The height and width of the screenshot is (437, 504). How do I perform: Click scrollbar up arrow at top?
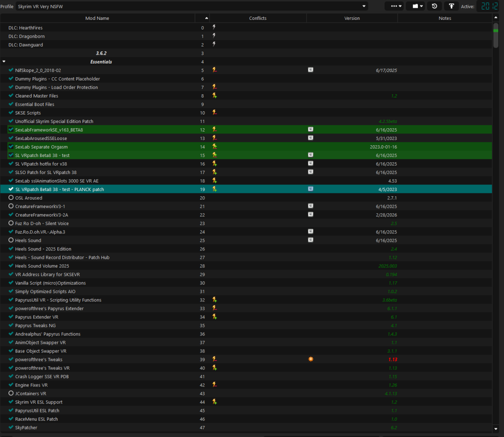(x=496, y=18)
